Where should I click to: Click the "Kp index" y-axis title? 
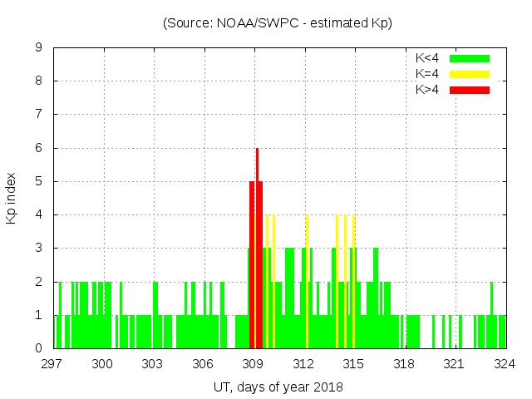[x=12, y=198]
